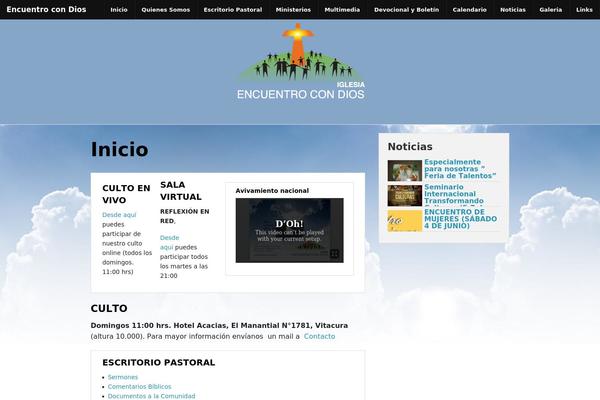This screenshot has width=600, height=400.
Task: Click the 'REFLEXIÓN EN RED' text
Action: 184,216
